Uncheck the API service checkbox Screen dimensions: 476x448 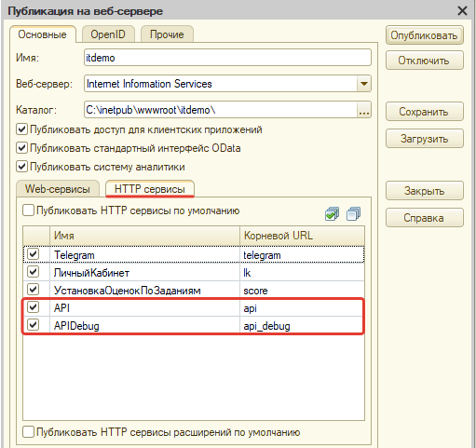tap(33, 307)
